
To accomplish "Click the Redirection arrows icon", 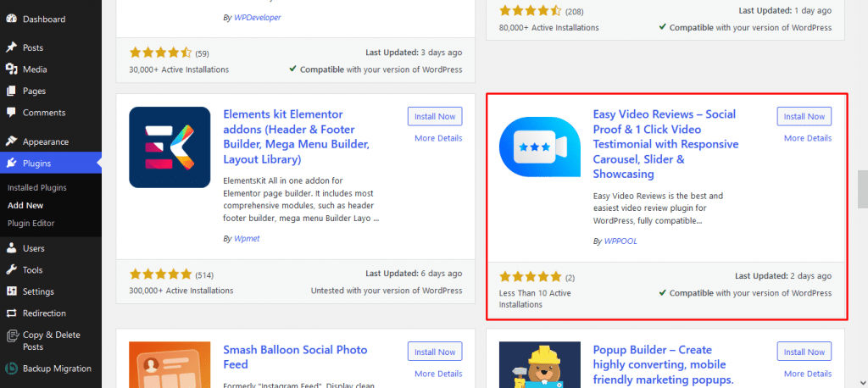I will coord(11,313).
